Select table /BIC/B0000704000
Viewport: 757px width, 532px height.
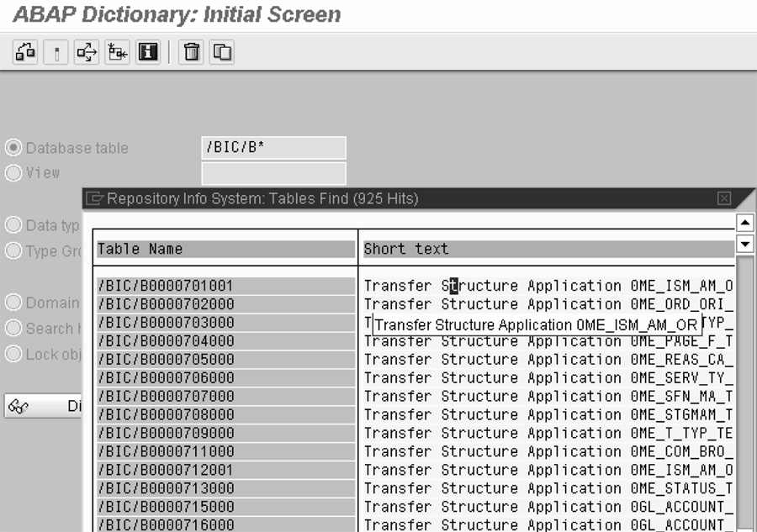[226, 341]
